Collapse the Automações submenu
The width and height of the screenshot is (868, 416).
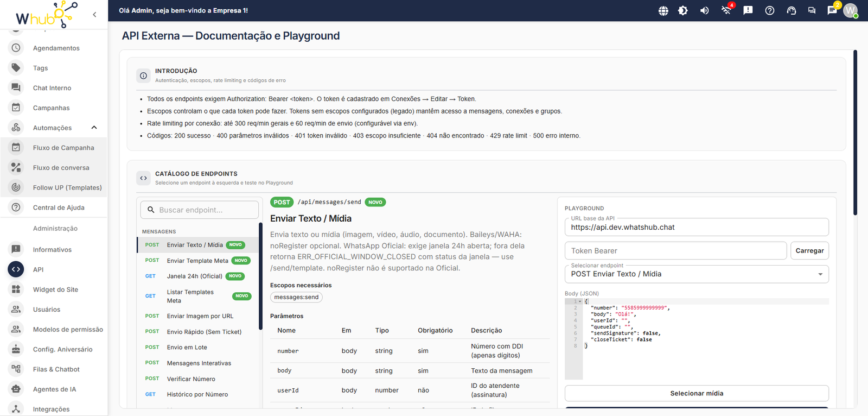coord(94,128)
